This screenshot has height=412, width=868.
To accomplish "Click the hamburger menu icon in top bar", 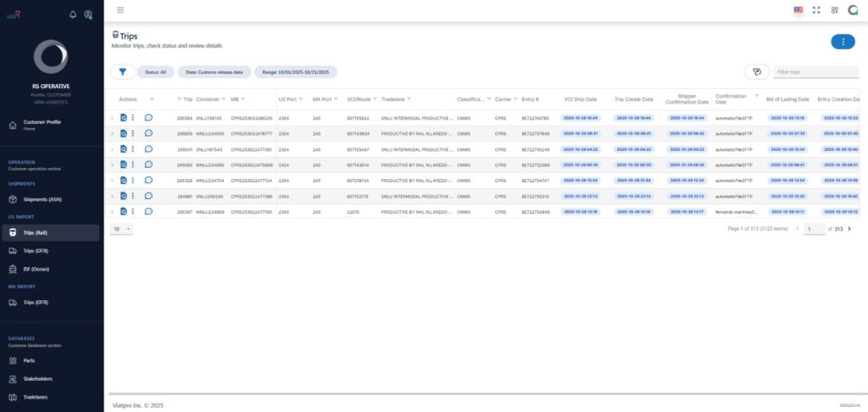I will coord(120,10).
